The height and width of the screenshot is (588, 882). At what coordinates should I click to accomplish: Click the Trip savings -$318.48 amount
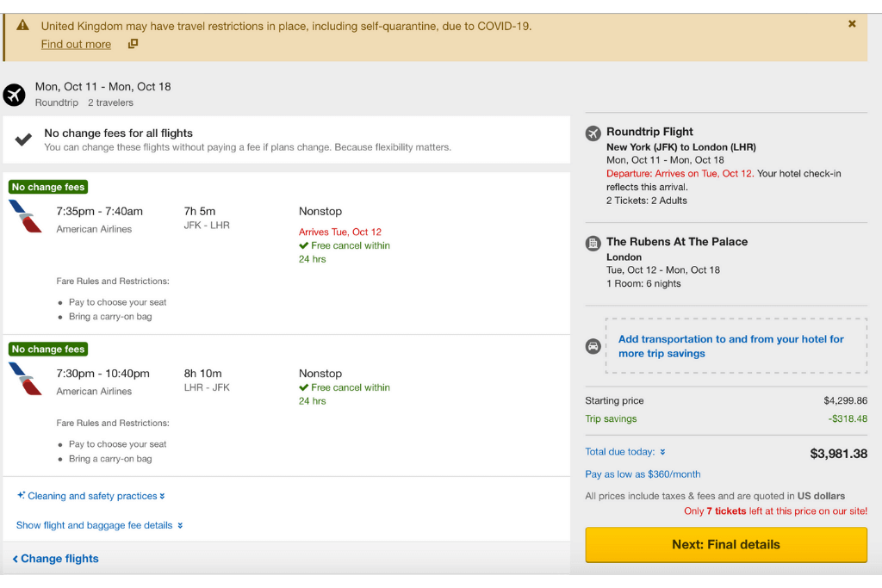(x=848, y=418)
